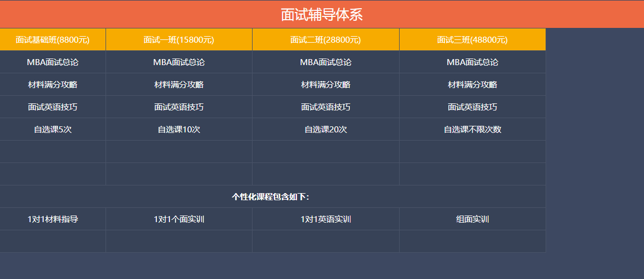Click the 组面实训 item
The image size is (644, 279).
472,219
